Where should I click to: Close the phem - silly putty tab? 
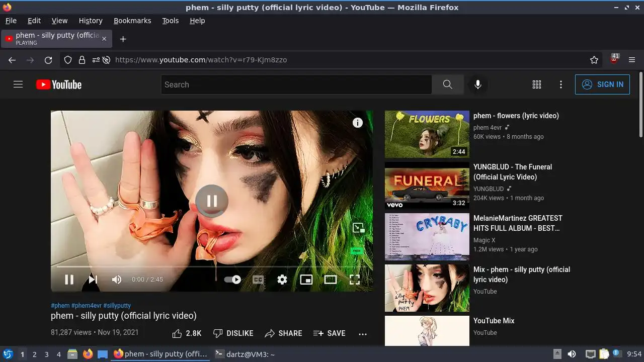point(104,39)
